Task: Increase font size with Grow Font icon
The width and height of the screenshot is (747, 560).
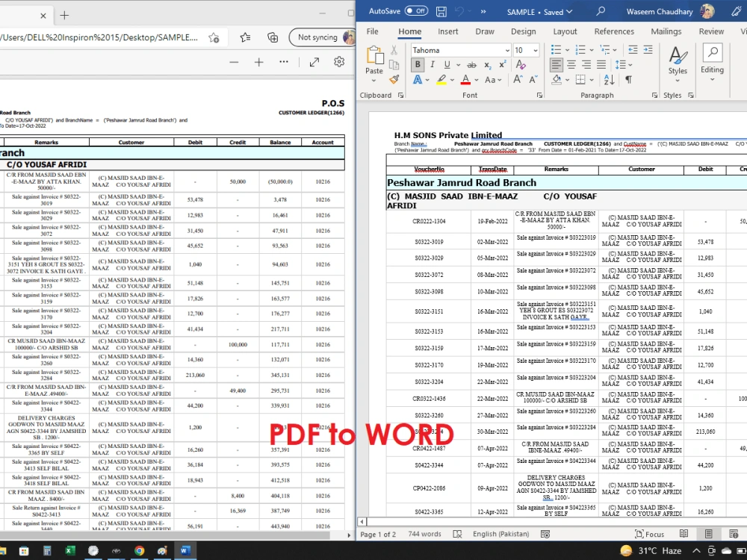Action: 518,80
